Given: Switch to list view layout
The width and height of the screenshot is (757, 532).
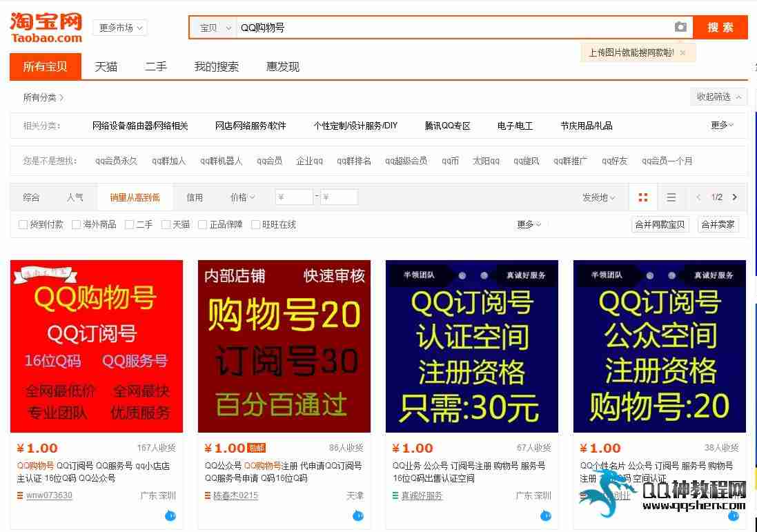Looking at the screenshot, I should 671,197.
